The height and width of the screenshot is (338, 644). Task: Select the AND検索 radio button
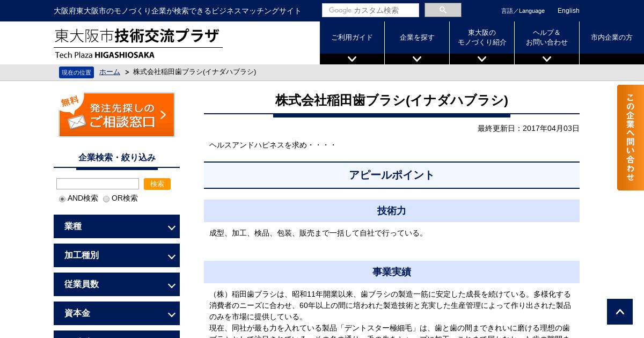pos(62,199)
